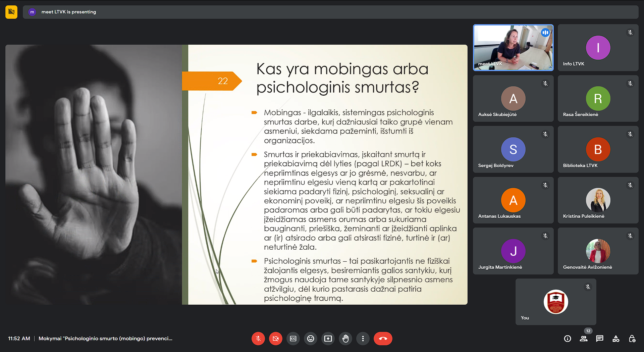Click the 'Mobingas - ilgalaikis' bullet paragraph
Screen dimensions: 644x352
point(358,127)
